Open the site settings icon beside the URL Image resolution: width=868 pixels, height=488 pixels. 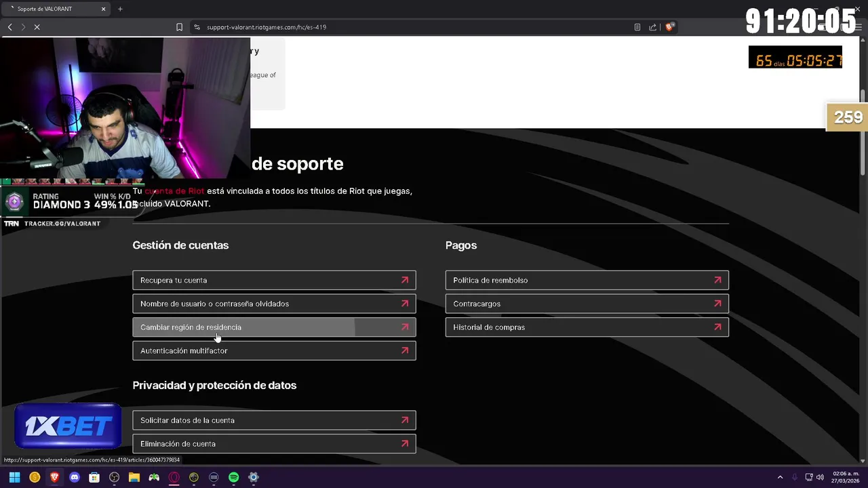pos(197,27)
